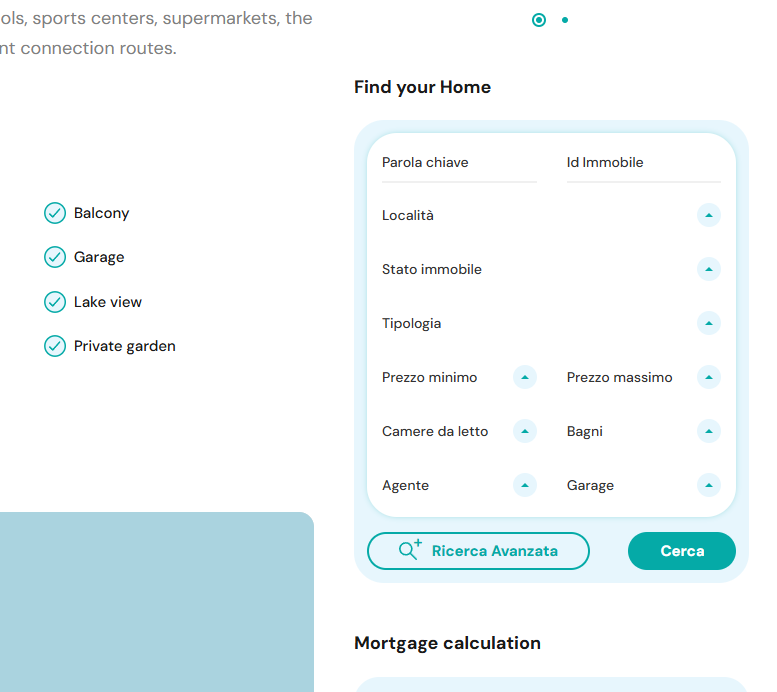Image resolution: width=777 pixels, height=692 pixels.
Task: Open the Stato immobile dropdown arrow
Action: click(x=709, y=269)
